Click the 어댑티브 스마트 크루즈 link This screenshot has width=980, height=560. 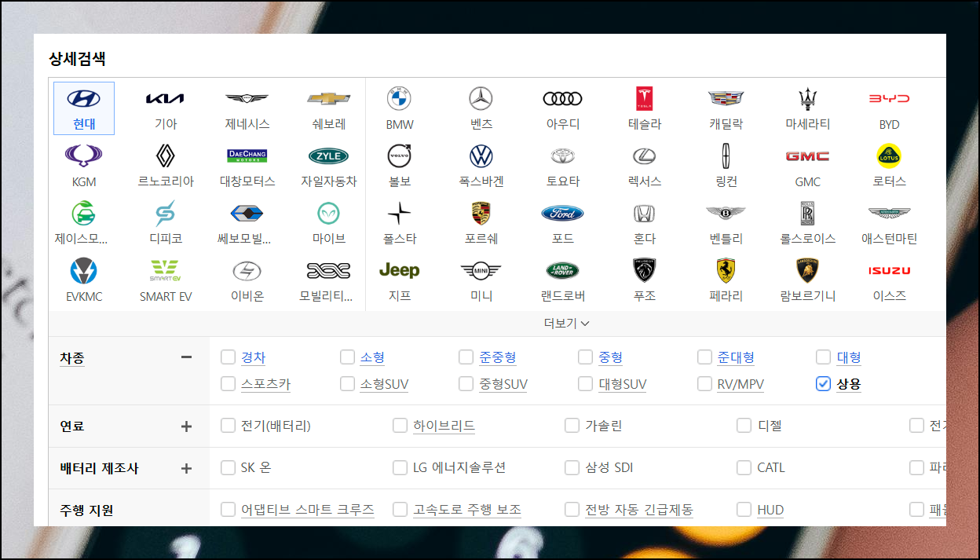click(308, 510)
